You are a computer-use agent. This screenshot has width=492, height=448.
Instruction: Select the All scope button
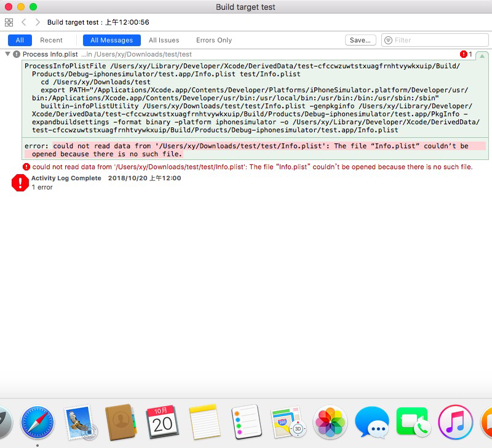[x=20, y=40]
